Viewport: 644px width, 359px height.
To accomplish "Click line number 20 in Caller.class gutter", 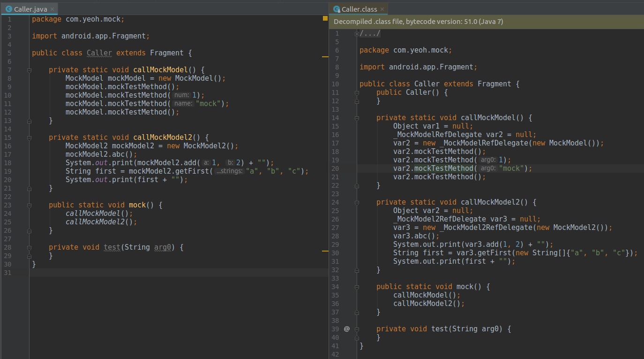I will (x=335, y=168).
